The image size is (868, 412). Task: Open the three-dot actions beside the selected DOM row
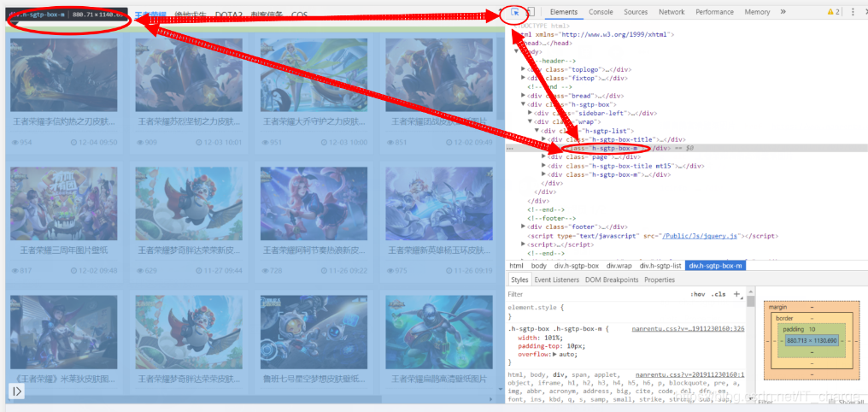(509, 149)
